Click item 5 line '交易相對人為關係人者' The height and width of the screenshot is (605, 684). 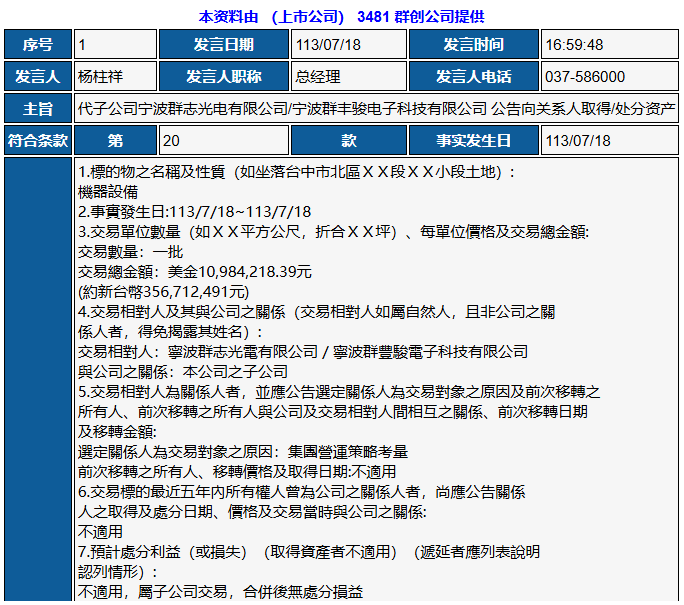[x=339, y=392]
